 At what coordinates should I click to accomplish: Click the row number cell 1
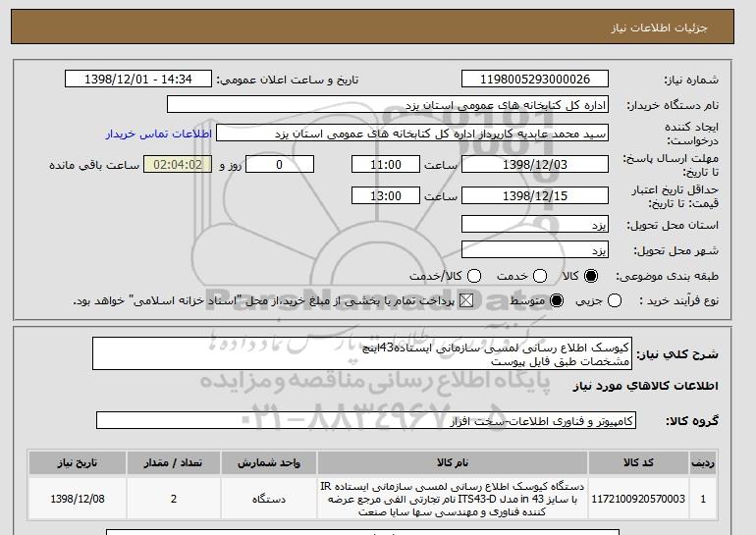(703, 499)
